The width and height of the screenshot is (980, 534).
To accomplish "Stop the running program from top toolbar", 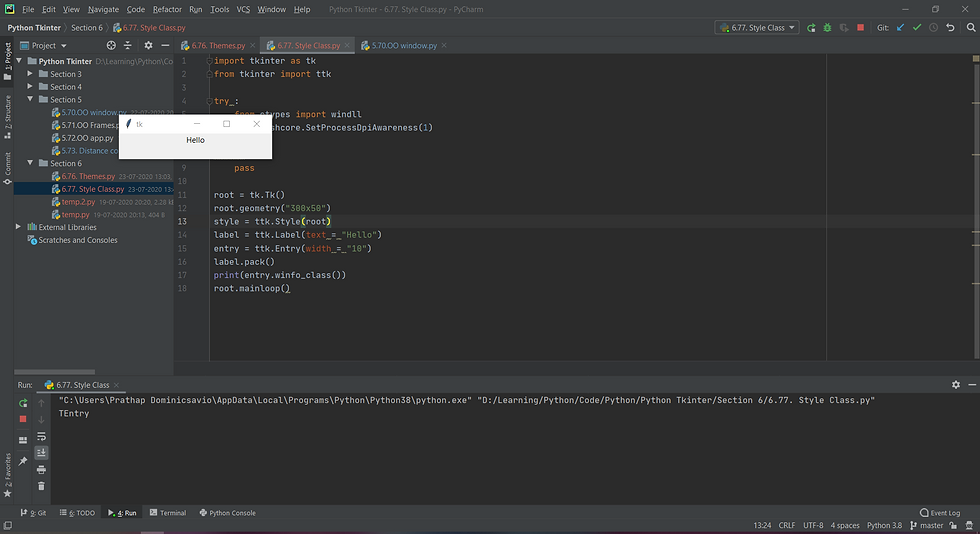I will click(x=861, y=28).
